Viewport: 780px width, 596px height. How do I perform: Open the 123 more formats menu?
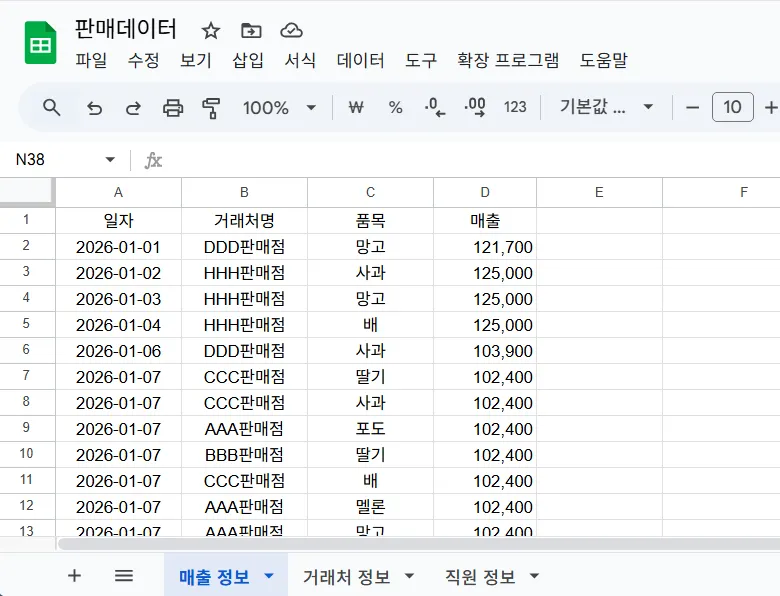coord(515,107)
